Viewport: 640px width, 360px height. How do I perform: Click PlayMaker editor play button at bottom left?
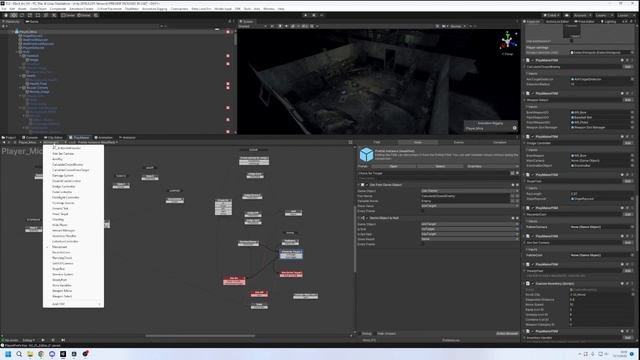[43, 340]
